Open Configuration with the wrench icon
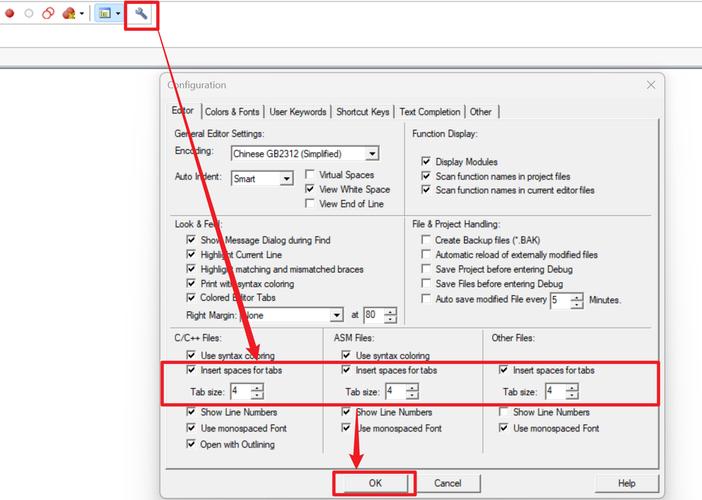This screenshot has height=500, width=702. (x=141, y=14)
